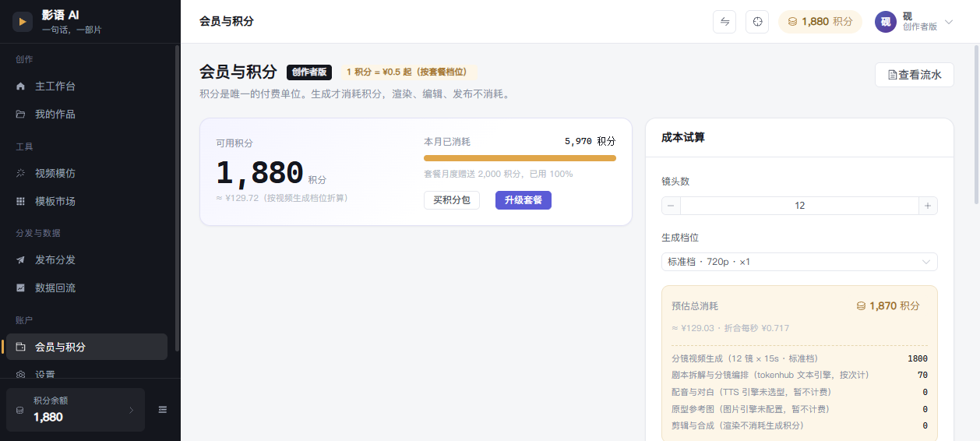The height and width of the screenshot is (441, 980).
Task: Click the sparkle icon beside 视频模仿
Action: click(20, 173)
